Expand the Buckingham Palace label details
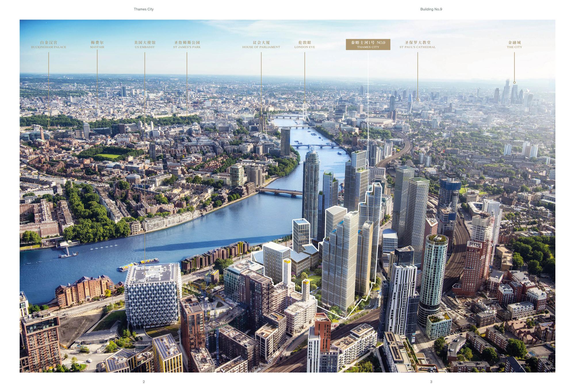This screenshot has height=392, width=575. point(48,45)
